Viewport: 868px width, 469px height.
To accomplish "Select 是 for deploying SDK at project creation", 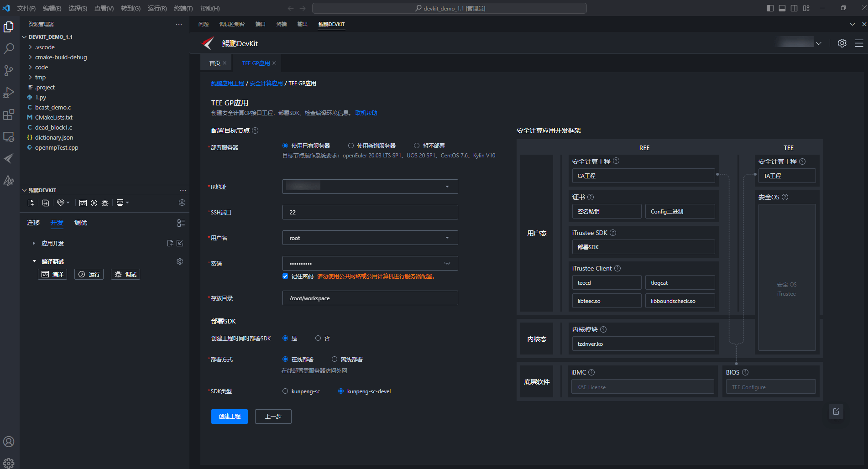I will pyautogui.click(x=285, y=338).
